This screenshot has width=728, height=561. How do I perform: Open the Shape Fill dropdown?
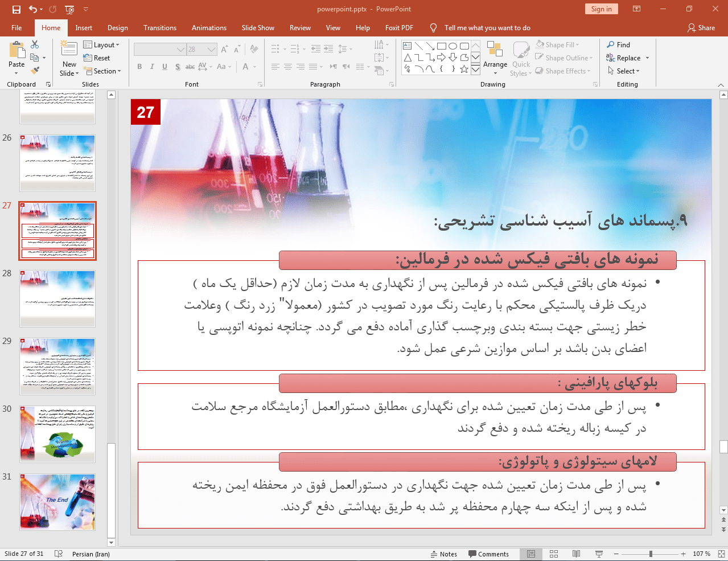pos(557,45)
